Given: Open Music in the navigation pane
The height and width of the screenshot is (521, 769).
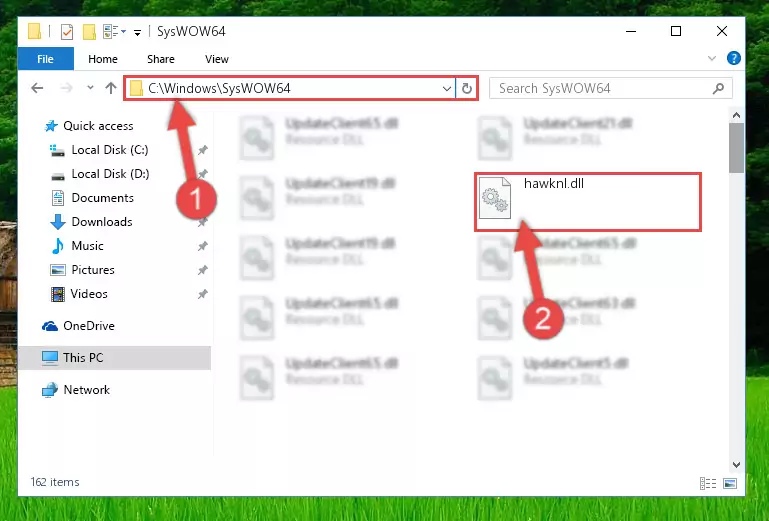Looking at the screenshot, I should [x=87, y=246].
